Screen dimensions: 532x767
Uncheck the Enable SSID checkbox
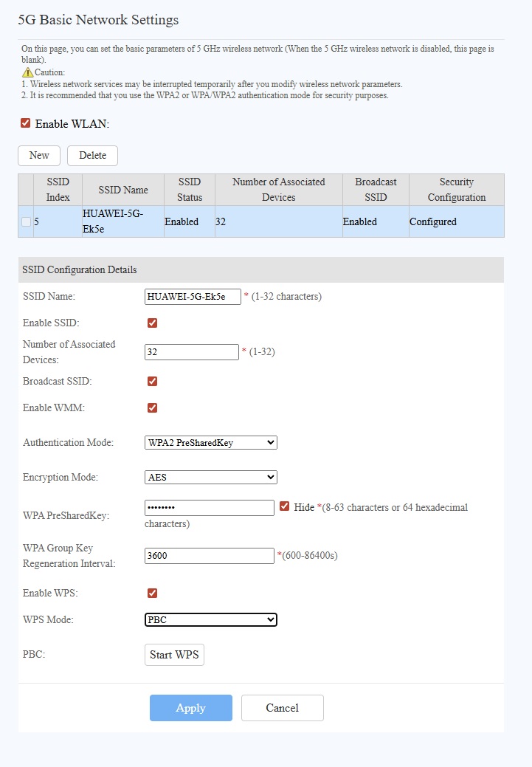[153, 323]
